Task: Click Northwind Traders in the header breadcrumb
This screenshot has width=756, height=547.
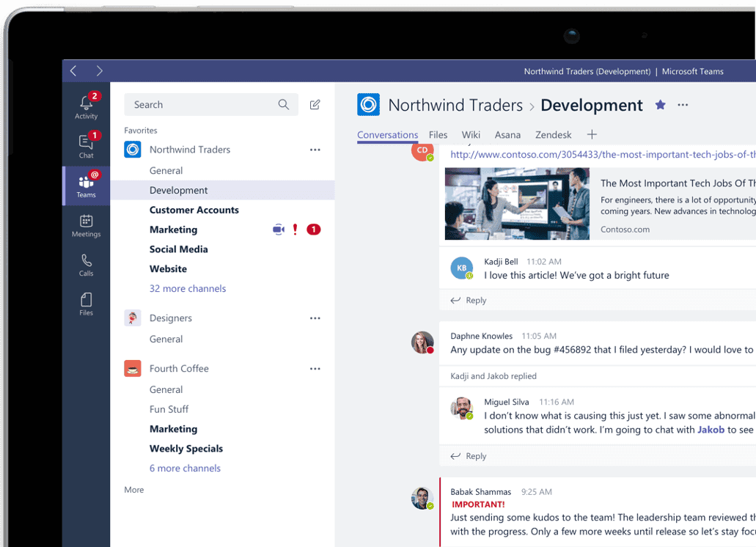Action: 455,105
